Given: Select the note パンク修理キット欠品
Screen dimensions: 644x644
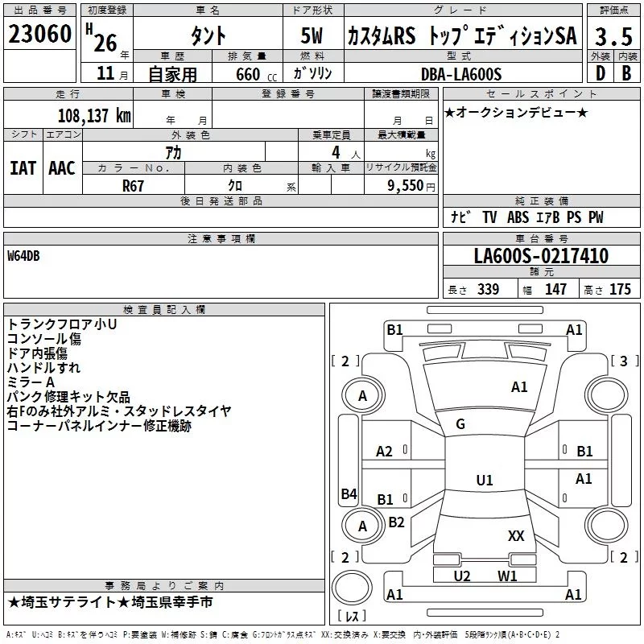Looking at the screenshot, I should pos(68,397).
